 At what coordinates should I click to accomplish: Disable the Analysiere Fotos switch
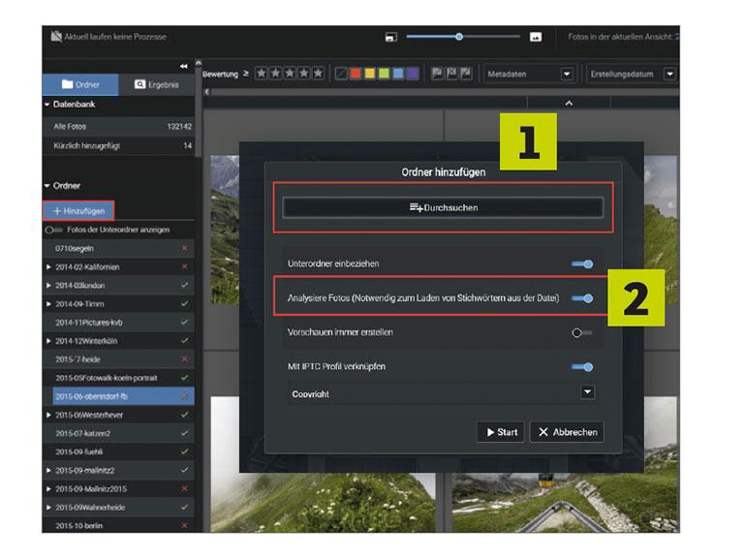582,298
